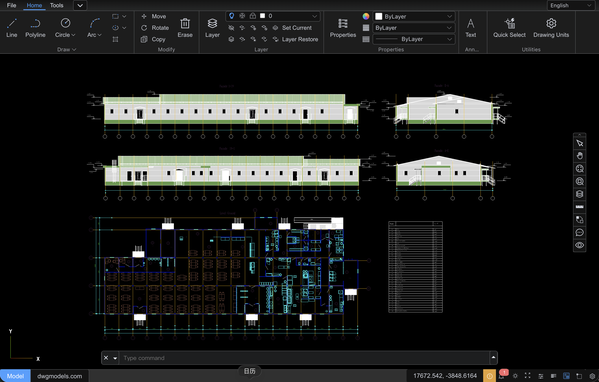
Task: Open settings gear in status bar
Action: (x=592, y=376)
